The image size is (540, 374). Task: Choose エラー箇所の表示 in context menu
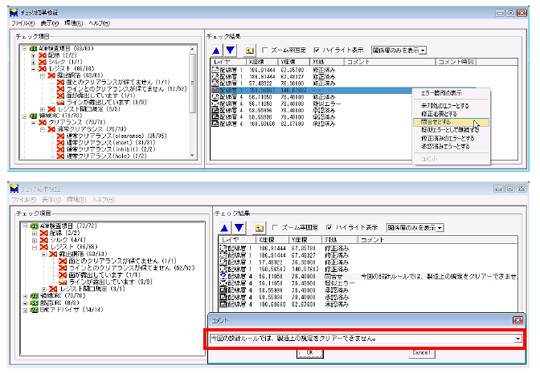(451, 93)
